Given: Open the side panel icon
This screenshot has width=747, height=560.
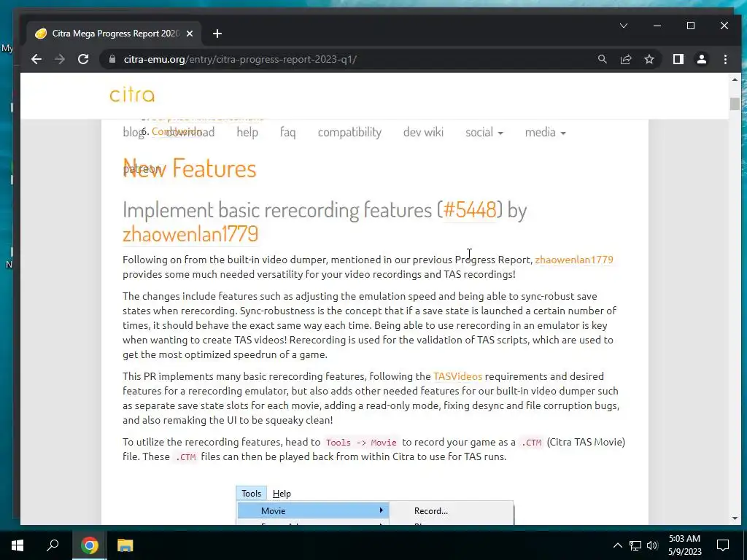Looking at the screenshot, I should (x=678, y=59).
